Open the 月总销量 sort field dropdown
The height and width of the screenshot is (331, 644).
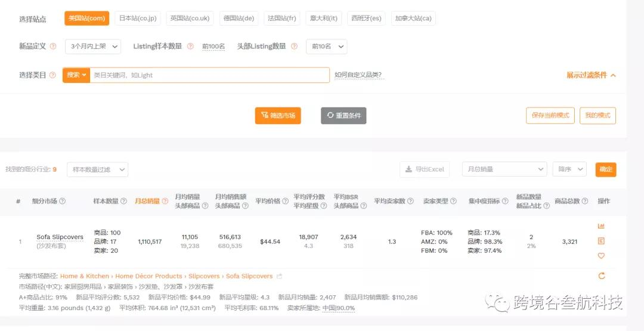(504, 169)
